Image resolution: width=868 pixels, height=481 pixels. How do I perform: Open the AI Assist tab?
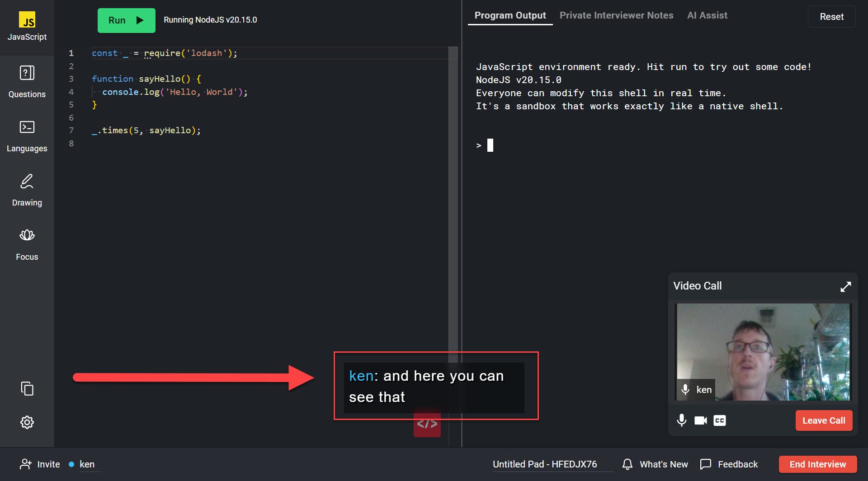707,15
